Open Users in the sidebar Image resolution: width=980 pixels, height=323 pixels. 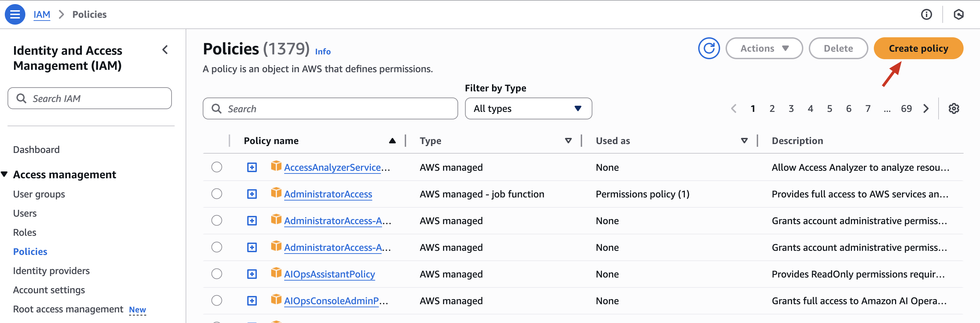pos(25,213)
